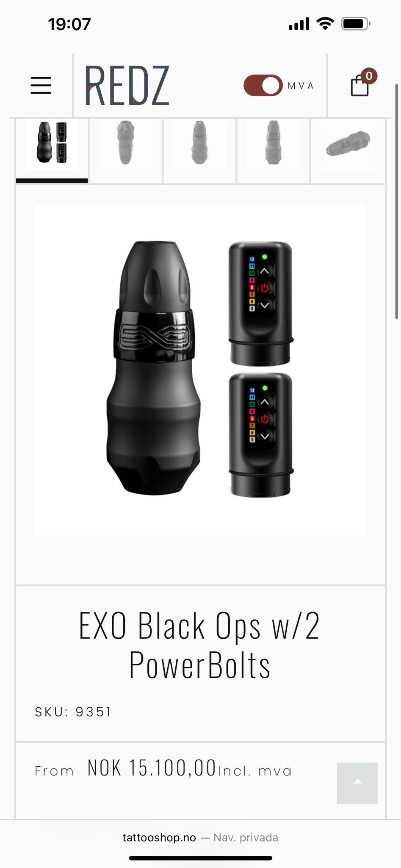
Task: Tap the 19:07 clock in status bar
Action: coord(69,24)
